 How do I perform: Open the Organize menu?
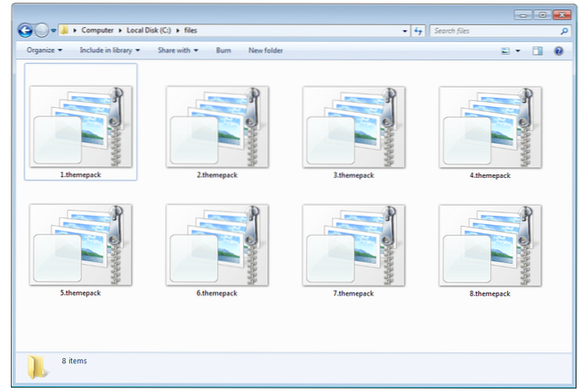(44, 51)
